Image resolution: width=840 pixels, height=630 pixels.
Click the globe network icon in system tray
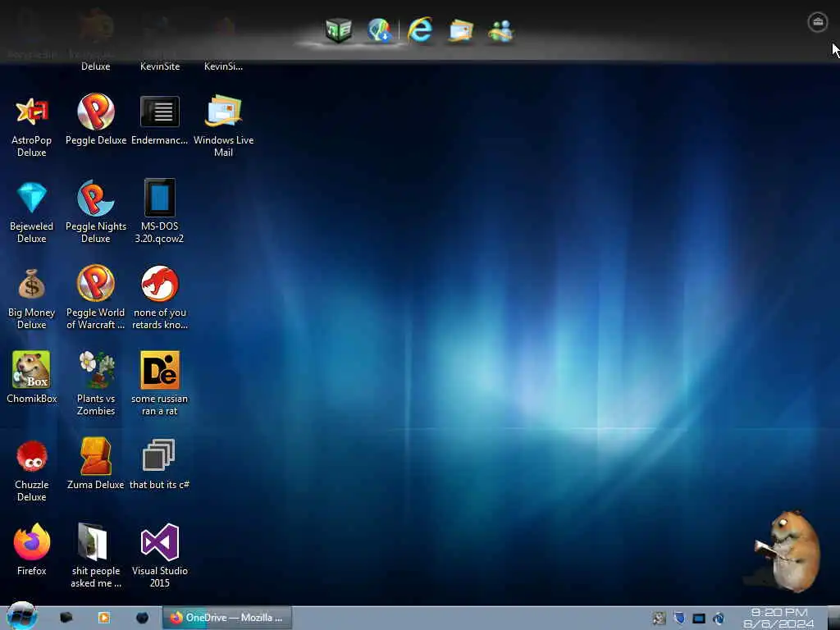coord(719,619)
